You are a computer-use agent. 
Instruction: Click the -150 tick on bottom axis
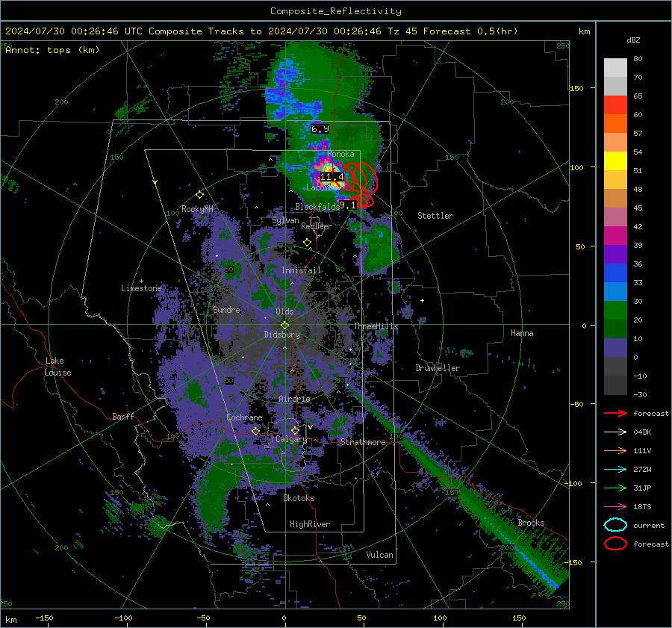point(44,618)
